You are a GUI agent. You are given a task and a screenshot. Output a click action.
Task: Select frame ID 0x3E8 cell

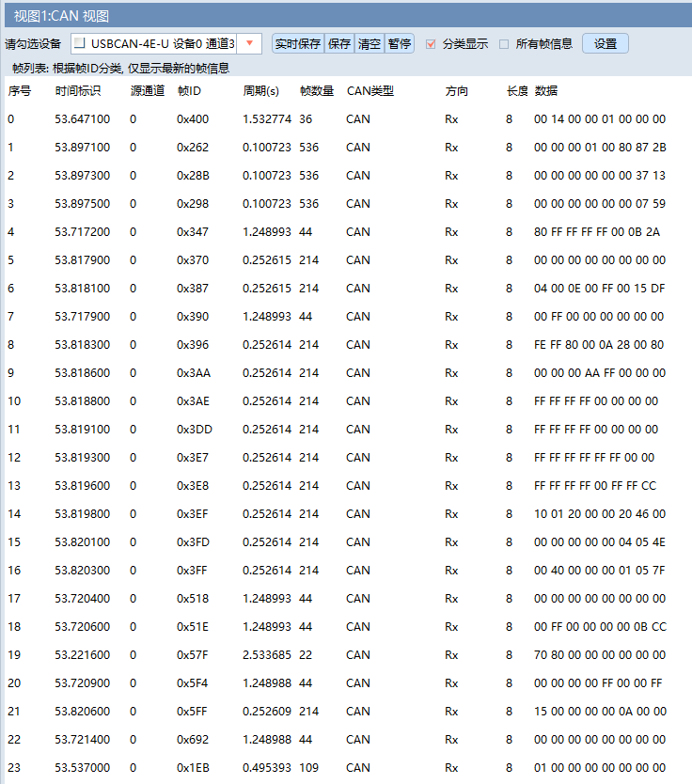pos(193,485)
